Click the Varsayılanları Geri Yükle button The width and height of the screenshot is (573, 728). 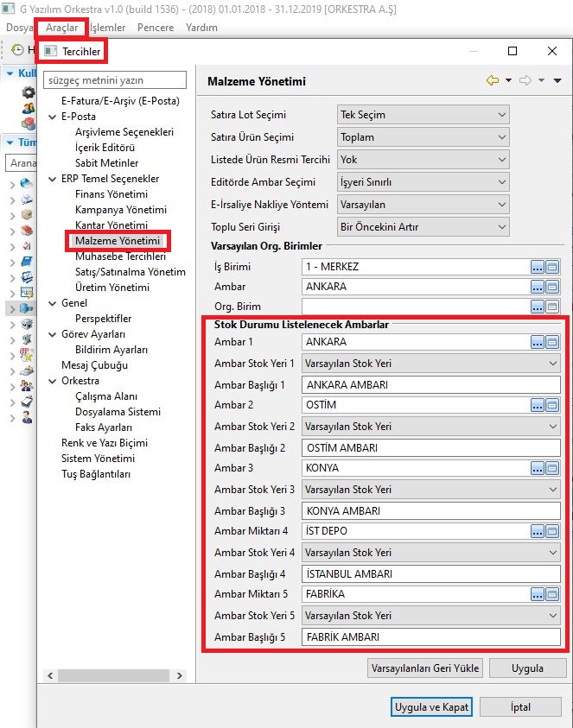click(424, 668)
